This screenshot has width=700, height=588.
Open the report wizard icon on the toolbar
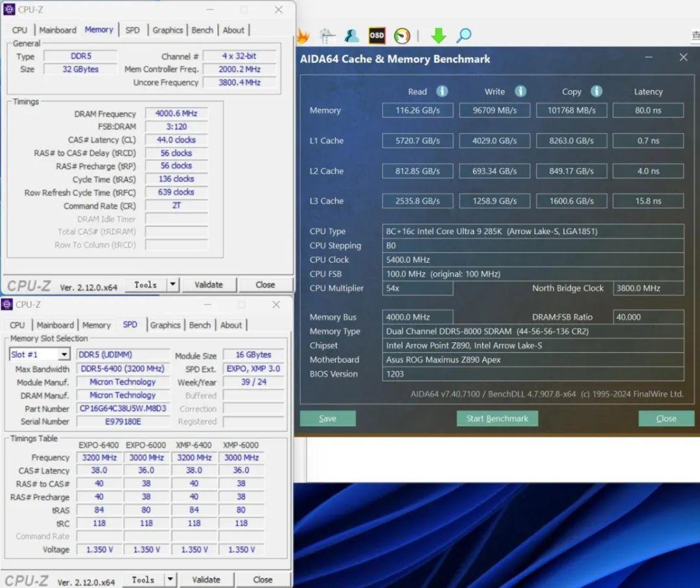tap(328, 36)
